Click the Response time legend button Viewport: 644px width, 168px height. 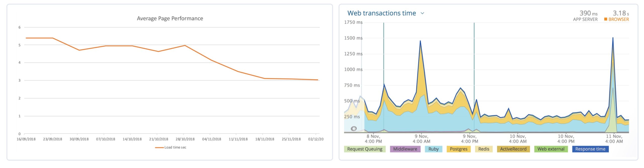590,149
